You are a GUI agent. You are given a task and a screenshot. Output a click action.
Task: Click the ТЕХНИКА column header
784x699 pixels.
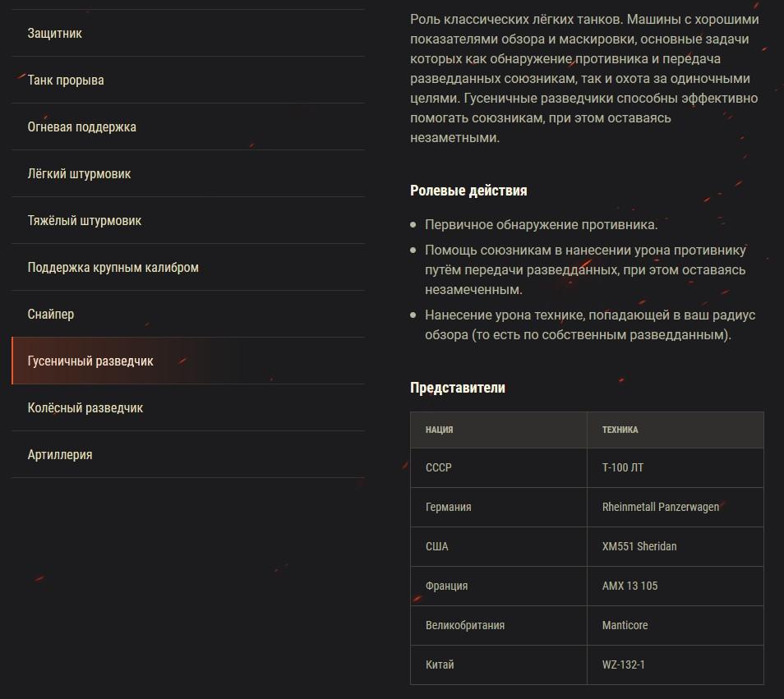620,430
